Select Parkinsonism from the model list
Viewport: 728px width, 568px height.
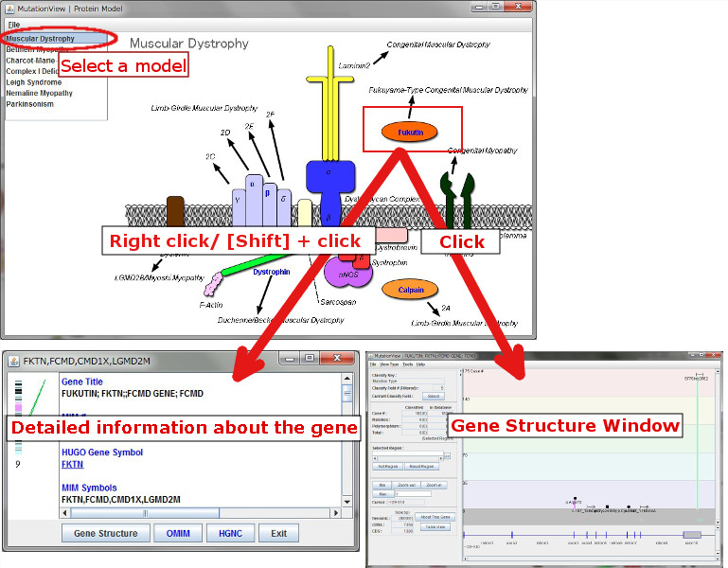coord(30,104)
